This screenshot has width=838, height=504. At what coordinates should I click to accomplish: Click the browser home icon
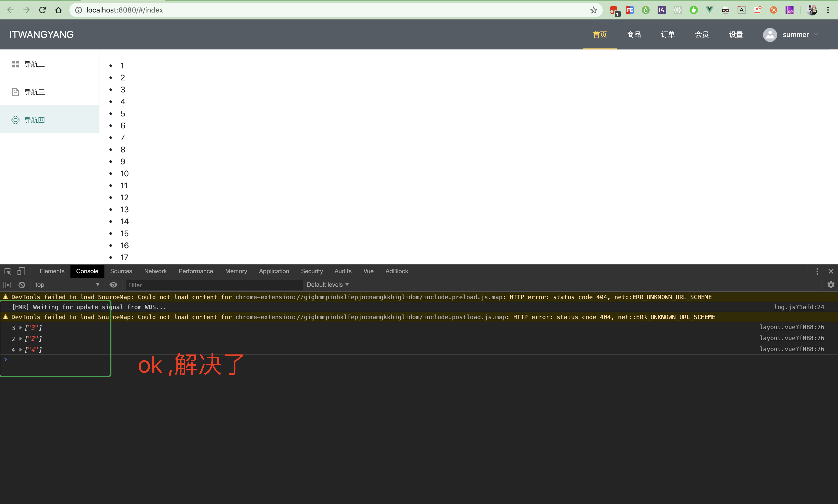[58, 10]
